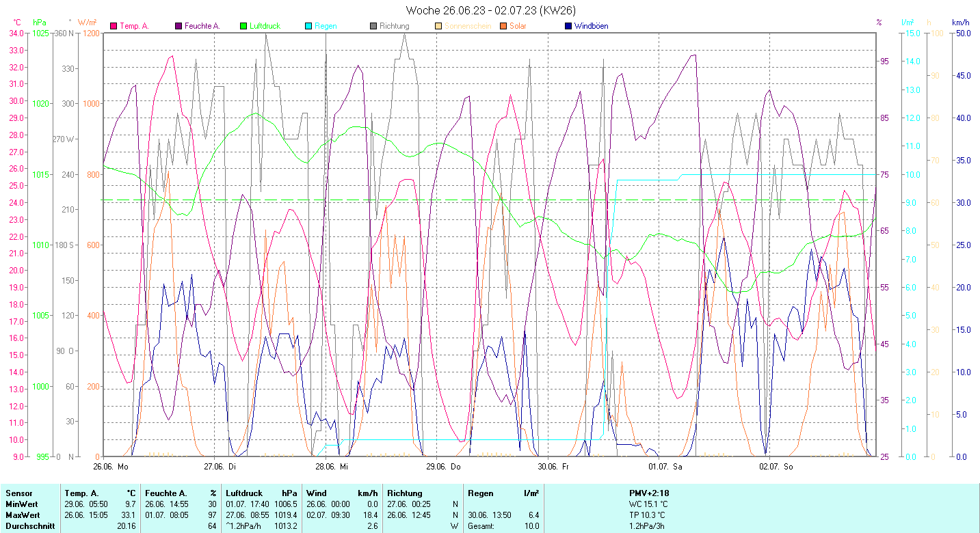Click the orange Solar legend swatch
The height and width of the screenshot is (533, 980).
pyautogui.click(x=503, y=27)
